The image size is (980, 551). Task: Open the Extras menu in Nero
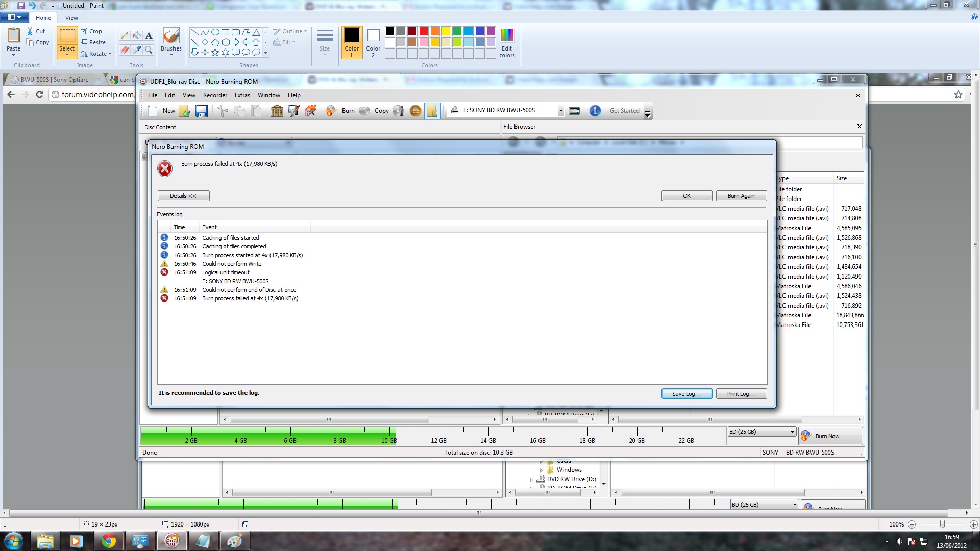(x=242, y=95)
